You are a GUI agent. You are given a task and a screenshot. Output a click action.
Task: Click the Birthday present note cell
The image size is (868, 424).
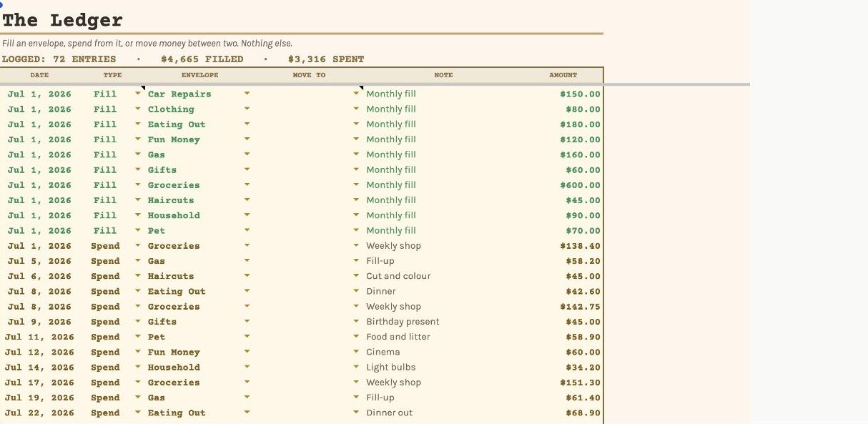pyautogui.click(x=403, y=322)
